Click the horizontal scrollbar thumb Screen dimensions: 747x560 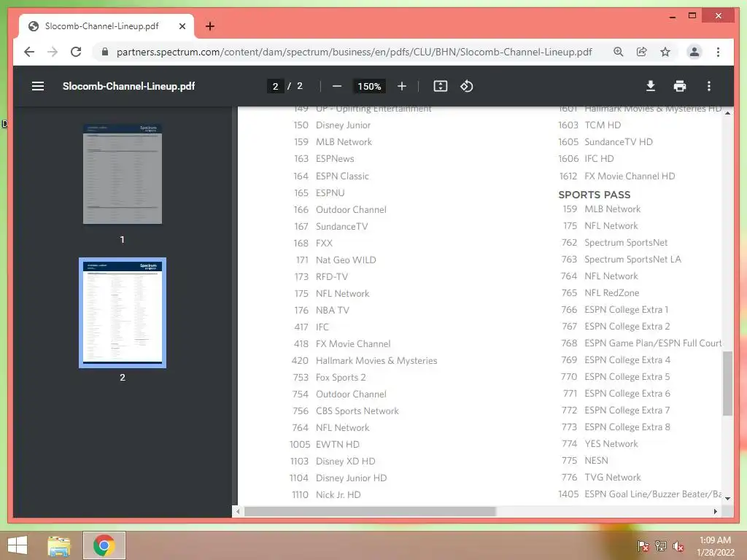click(x=370, y=511)
